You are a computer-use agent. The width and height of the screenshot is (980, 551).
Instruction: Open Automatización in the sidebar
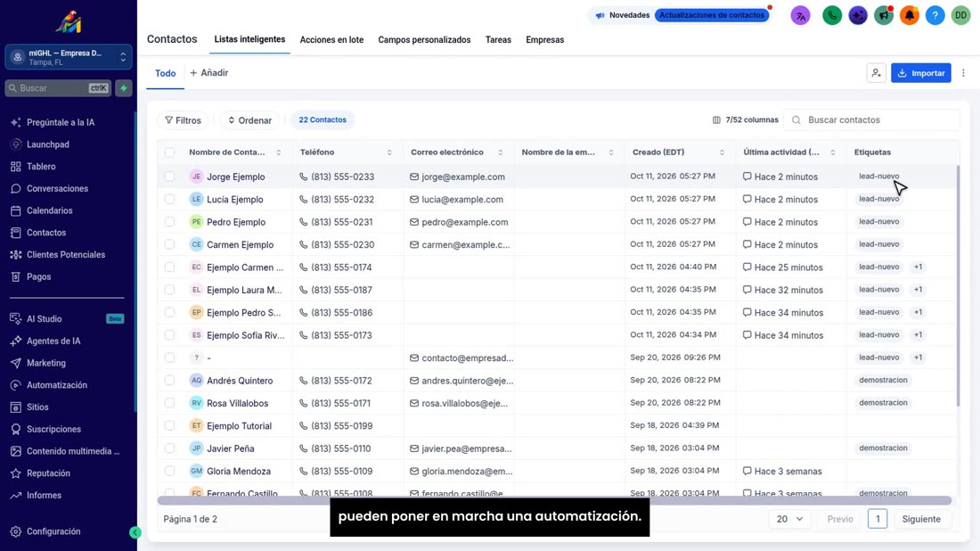coord(57,385)
